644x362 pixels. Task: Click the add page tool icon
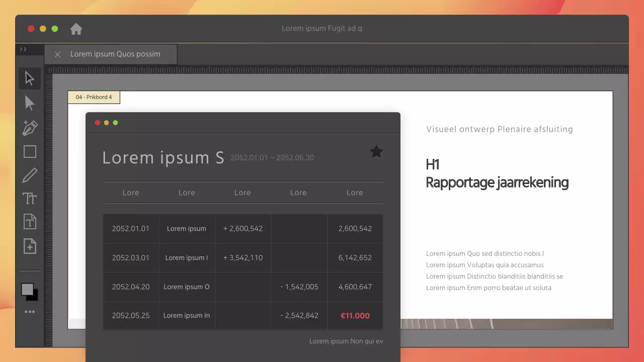(30, 246)
